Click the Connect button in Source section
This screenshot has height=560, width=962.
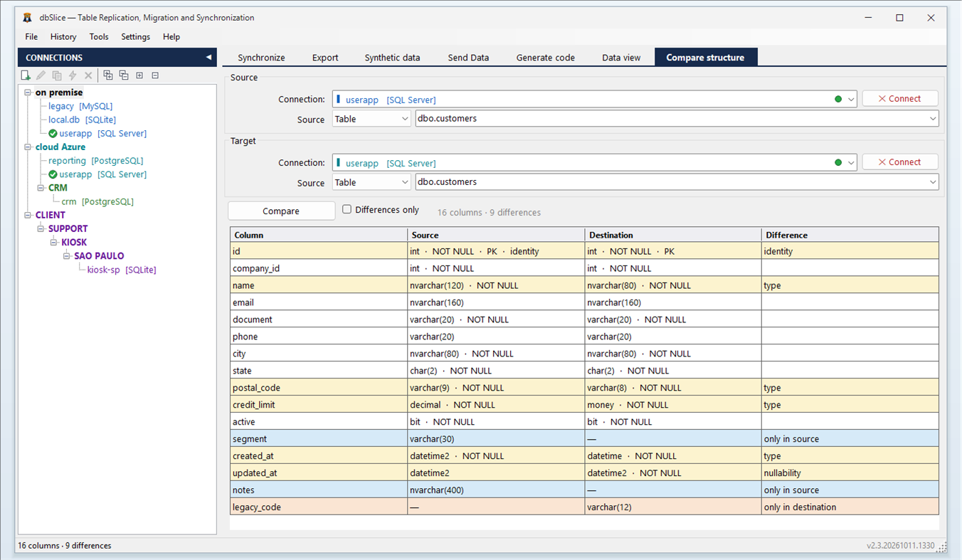coord(899,99)
